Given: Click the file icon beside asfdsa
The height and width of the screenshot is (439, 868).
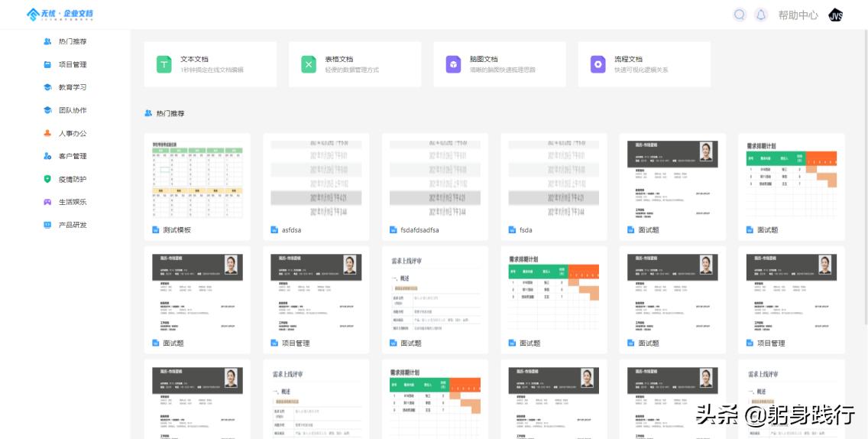Looking at the screenshot, I should [274, 229].
